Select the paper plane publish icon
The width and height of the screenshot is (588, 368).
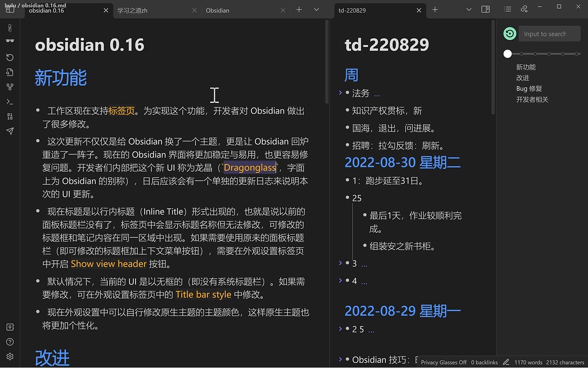pyautogui.click(x=10, y=131)
